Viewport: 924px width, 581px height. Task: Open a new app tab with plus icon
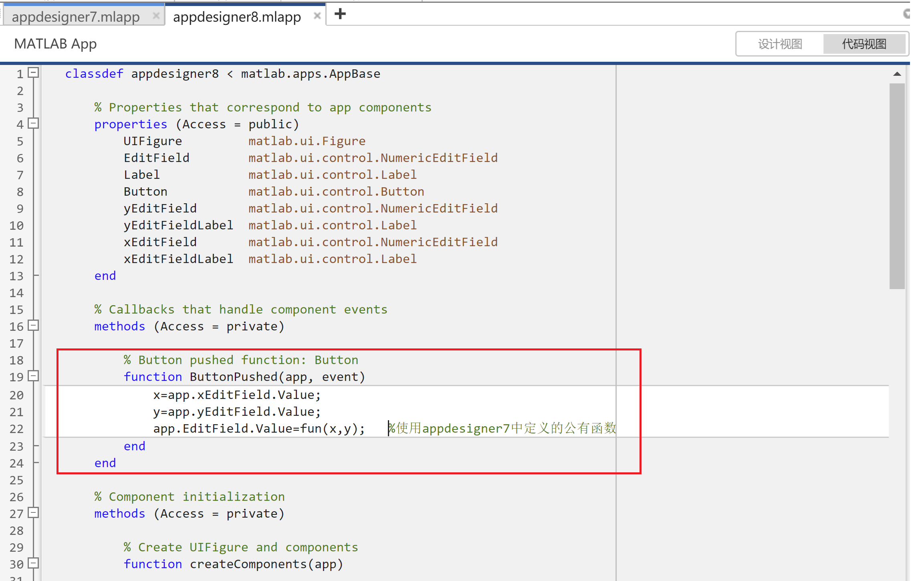pyautogui.click(x=340, y=14)
